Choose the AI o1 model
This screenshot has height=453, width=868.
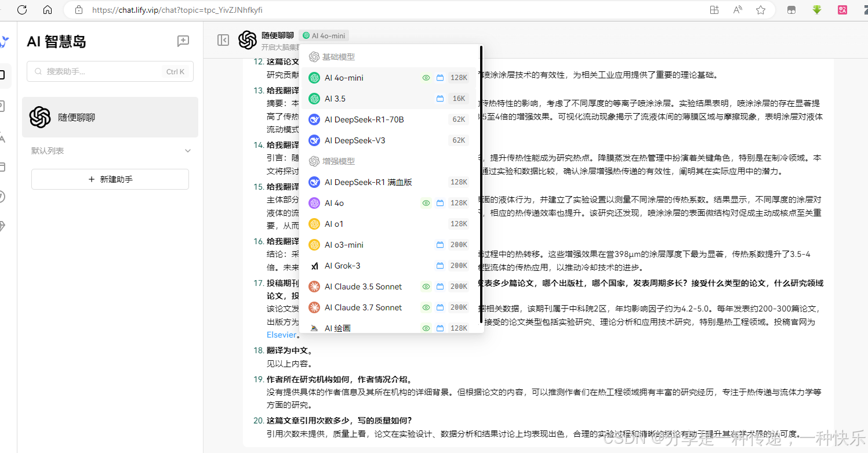coord(388,224)
